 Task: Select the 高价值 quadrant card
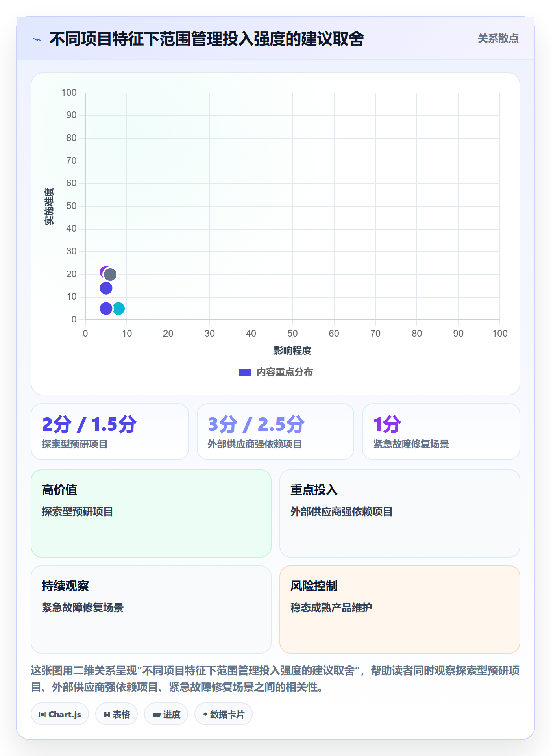151,513
